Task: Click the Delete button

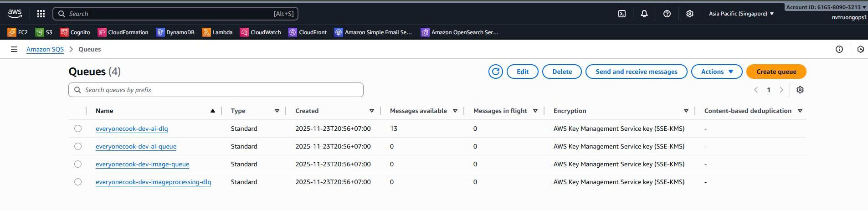Action: pos(562,72)
